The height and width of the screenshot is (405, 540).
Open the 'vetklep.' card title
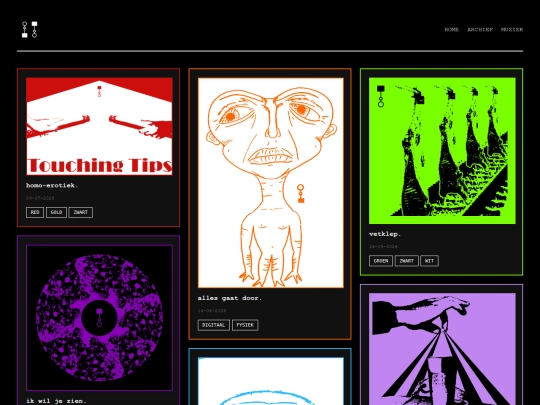point(385,234)
